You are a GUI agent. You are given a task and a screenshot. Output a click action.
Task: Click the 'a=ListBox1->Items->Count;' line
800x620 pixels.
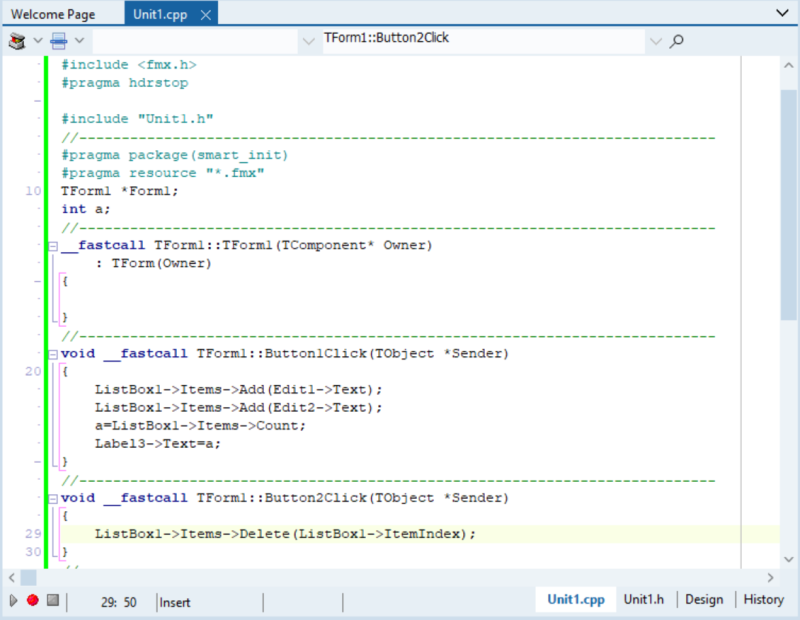pyautogui.click(x=200, y=426)
